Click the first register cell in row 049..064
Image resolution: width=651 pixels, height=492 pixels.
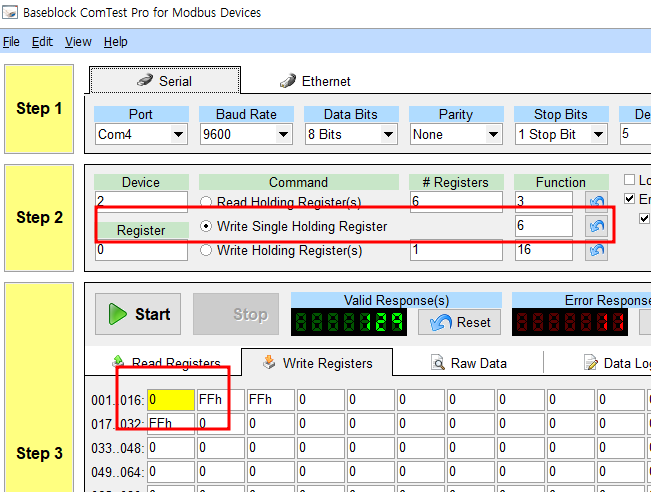point(171,472)
